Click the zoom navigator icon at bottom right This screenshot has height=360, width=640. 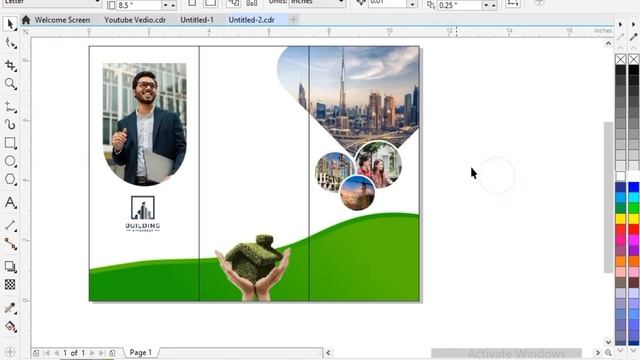pos(608,352)
